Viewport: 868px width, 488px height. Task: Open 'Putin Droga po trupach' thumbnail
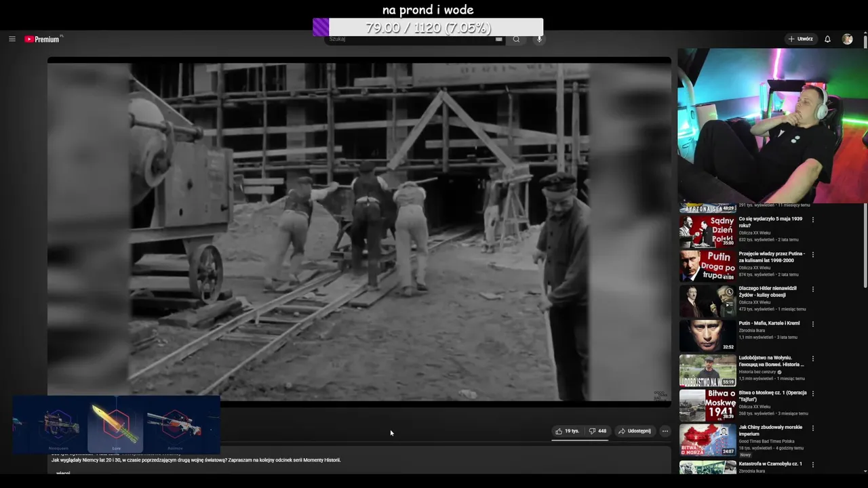pyautogui.click(x=707, y=266)
